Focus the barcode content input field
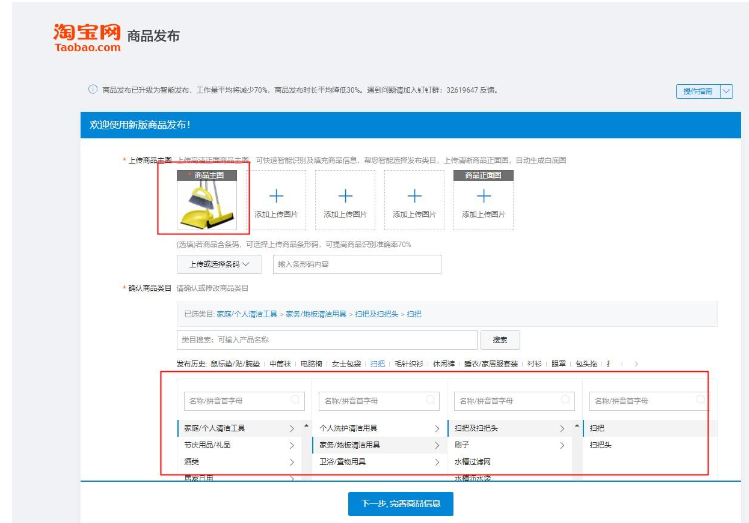749x523 pixels. [x=356, y=264]
